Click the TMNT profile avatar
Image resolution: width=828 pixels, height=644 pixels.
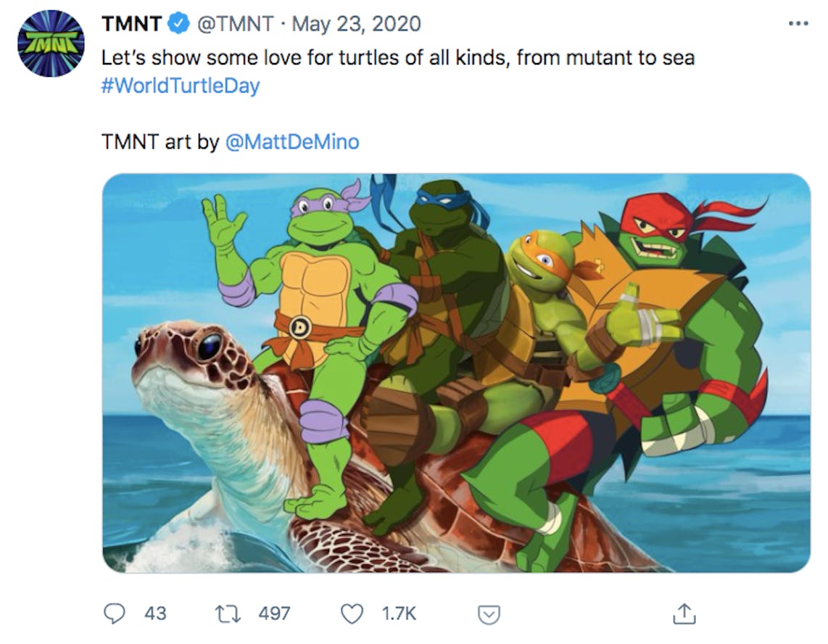51,44
